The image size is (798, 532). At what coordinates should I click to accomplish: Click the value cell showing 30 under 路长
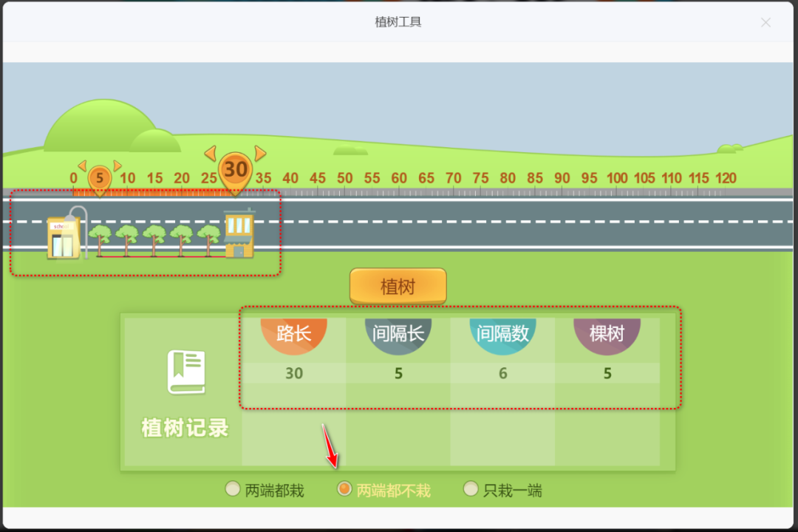tap(293, 373)
